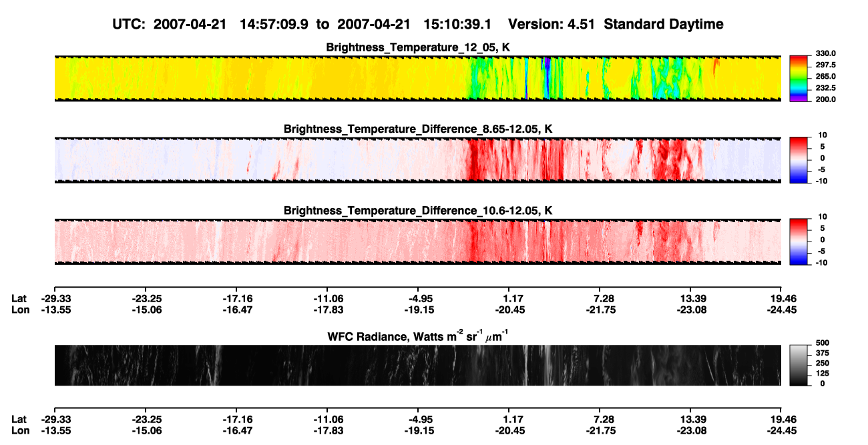868x445 pixels.
Task: Click latitude -23.25 on the axis under the 10.6-12.05 panel
Action: coord(146,298)
